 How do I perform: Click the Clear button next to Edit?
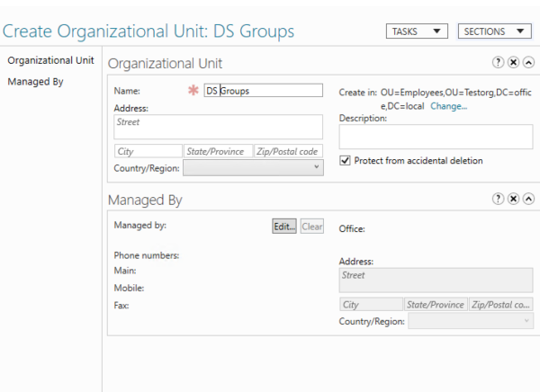coord(311,227)
